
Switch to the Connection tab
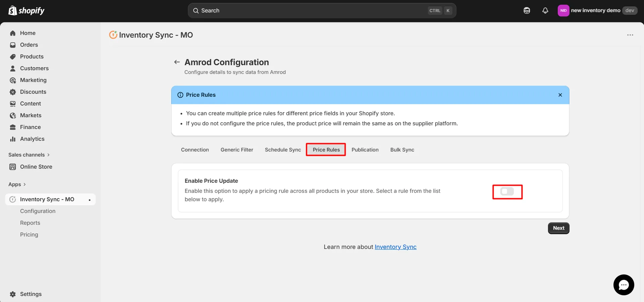click(x=195, y=150)
